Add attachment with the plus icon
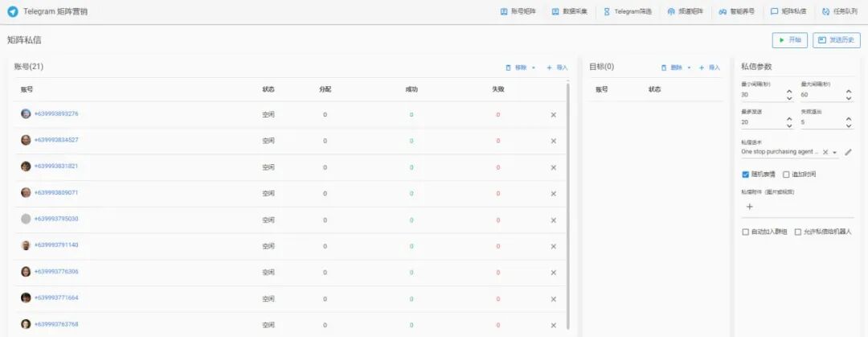Image resolution: width=868 pixels, height=337 pixels. click(750, 207)
